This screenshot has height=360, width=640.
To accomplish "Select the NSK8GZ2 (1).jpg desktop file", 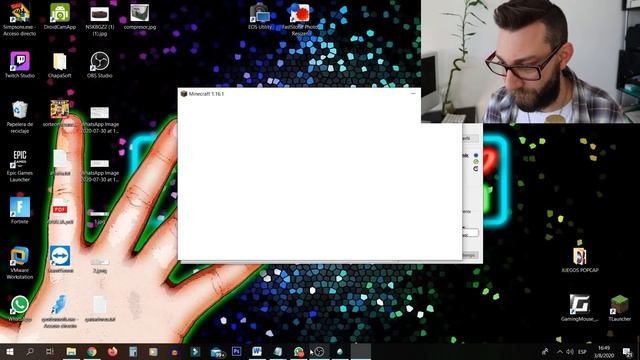I will pyautogui.click(x=100, y=20).
